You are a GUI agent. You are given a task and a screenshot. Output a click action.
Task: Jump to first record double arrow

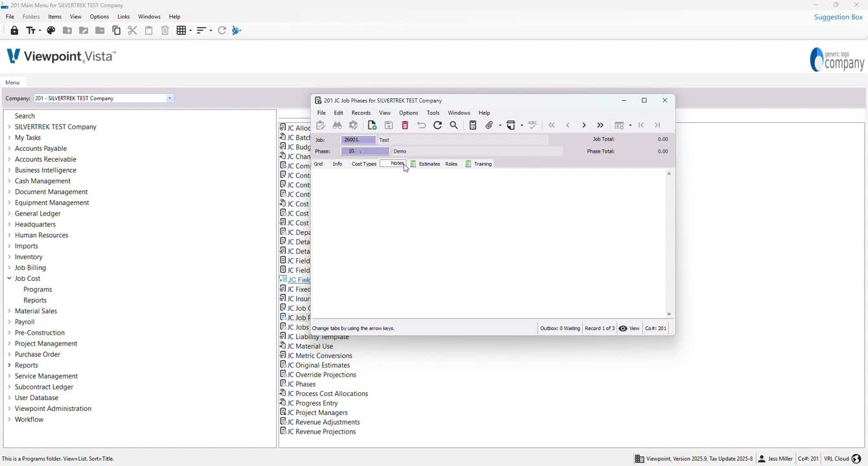point(552,126)
